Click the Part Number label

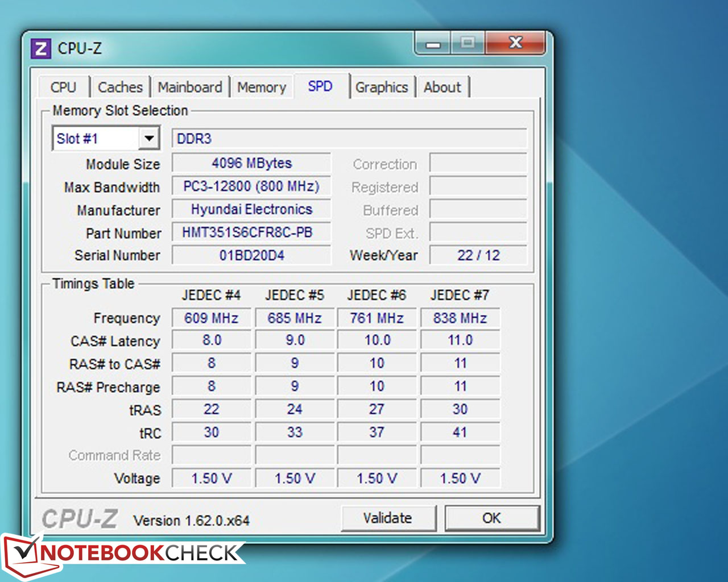(123, 234)
